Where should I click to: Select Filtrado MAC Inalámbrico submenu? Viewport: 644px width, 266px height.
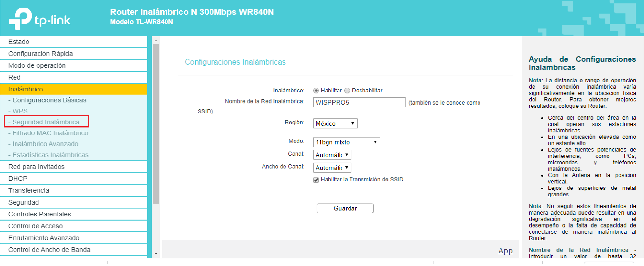coord(50,133)
